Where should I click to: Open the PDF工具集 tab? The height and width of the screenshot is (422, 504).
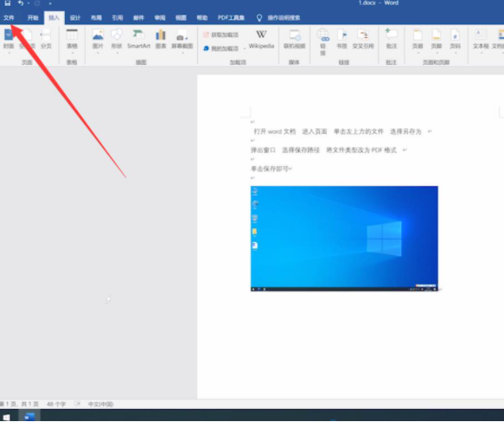[231, 17]
